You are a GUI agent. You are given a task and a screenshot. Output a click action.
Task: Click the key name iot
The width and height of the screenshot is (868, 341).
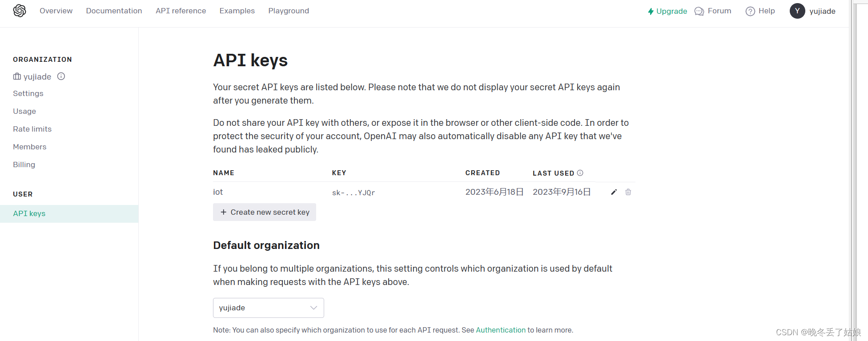[x=218, y=192]
